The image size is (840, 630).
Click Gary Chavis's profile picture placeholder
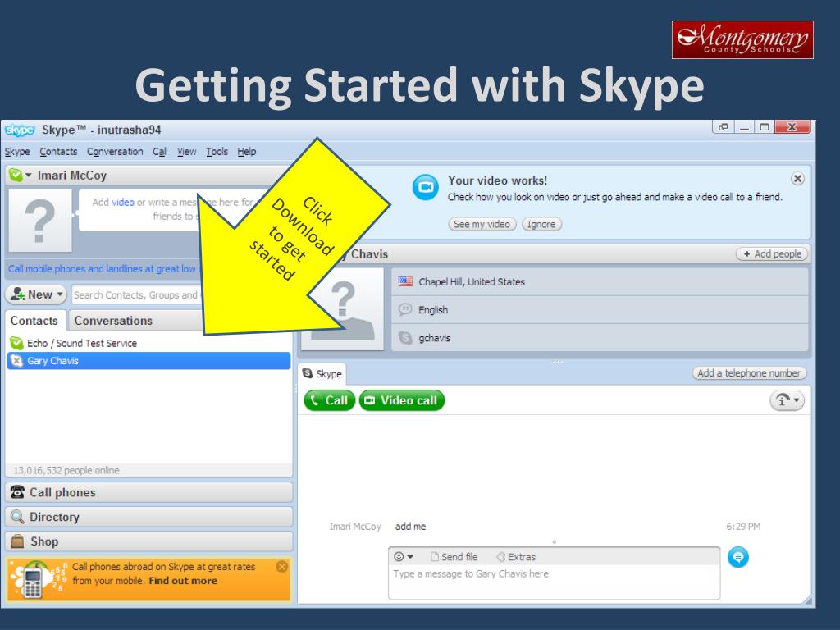coord(342,309)
